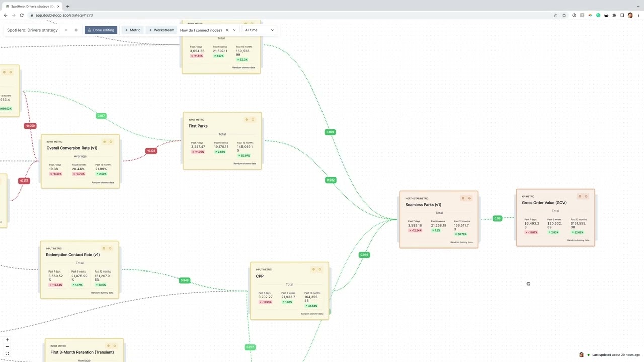Expand the chevron next to 'How do I connect nodes?'
The width and height of the screenshot is (644, 362).
[234, 30]
